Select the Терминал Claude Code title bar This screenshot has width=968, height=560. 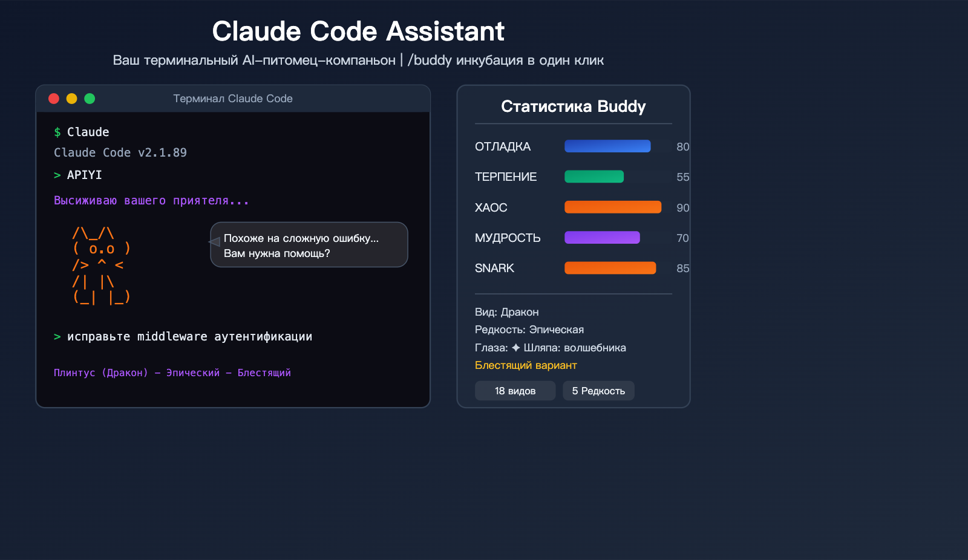[x=234, y=99]
